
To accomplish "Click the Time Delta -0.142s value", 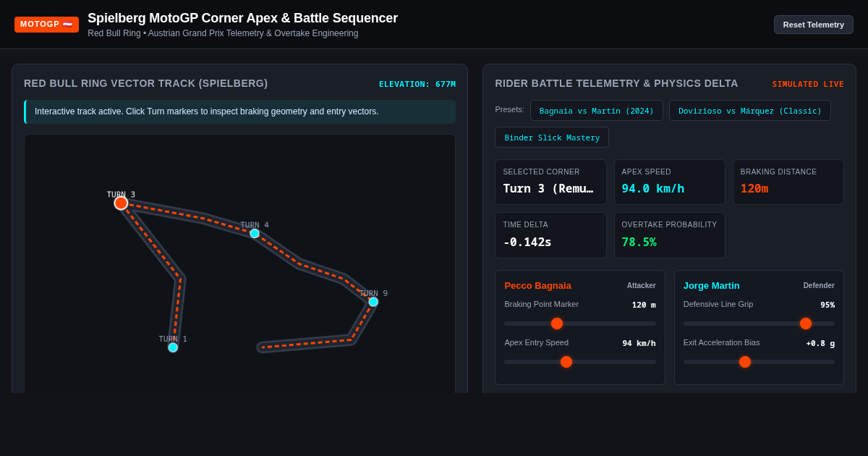I will pyautogui.click(x=527, y=242).
